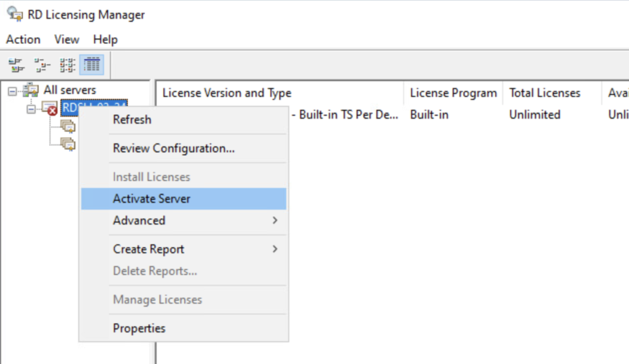Collapse the All servers tree node
This screenshot has height=364, width=629.
[12, 91]
